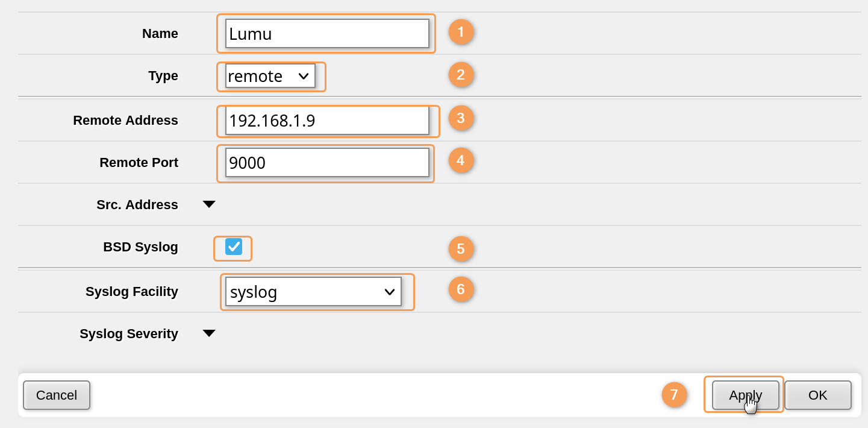The height and width of the screenshot is (428, 868).
Task: Click orange step marker number 1
Action: [x=461, y=32]
